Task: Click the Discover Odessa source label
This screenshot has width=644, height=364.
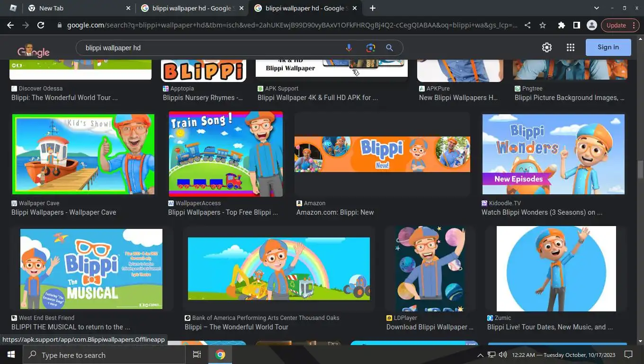Action: coord(41,89)
